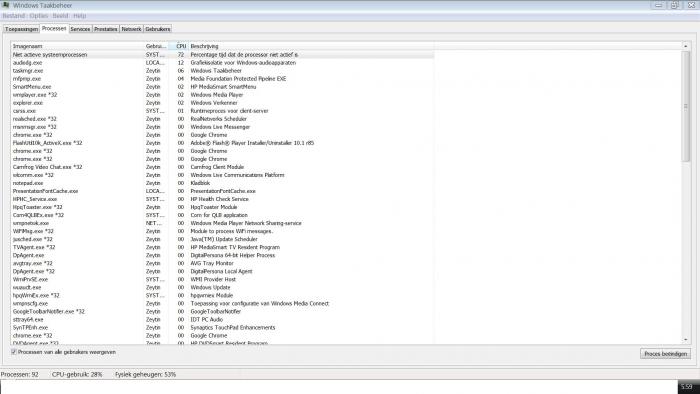Click the Task Manager title bar icon

pyautogui.click(x=5, y=5)
